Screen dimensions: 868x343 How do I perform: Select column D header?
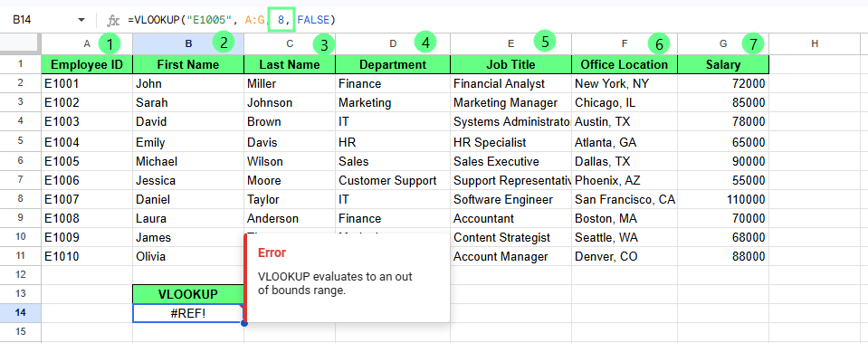(393, 43)
